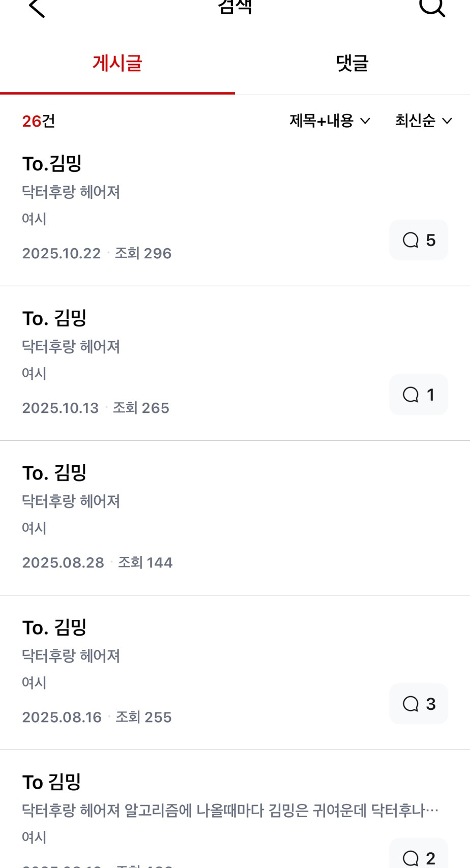Open comments on the 2025.10.22 post

(x=419, y=240)
